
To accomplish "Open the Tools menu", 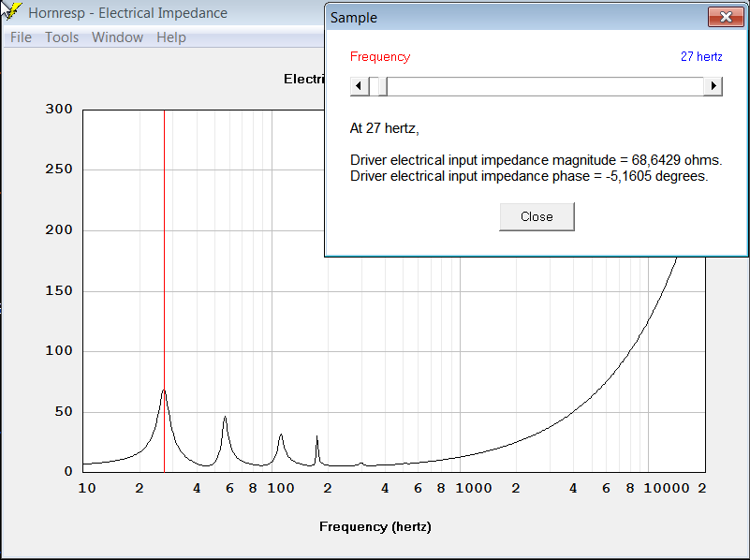I will [x=62, y=37].
